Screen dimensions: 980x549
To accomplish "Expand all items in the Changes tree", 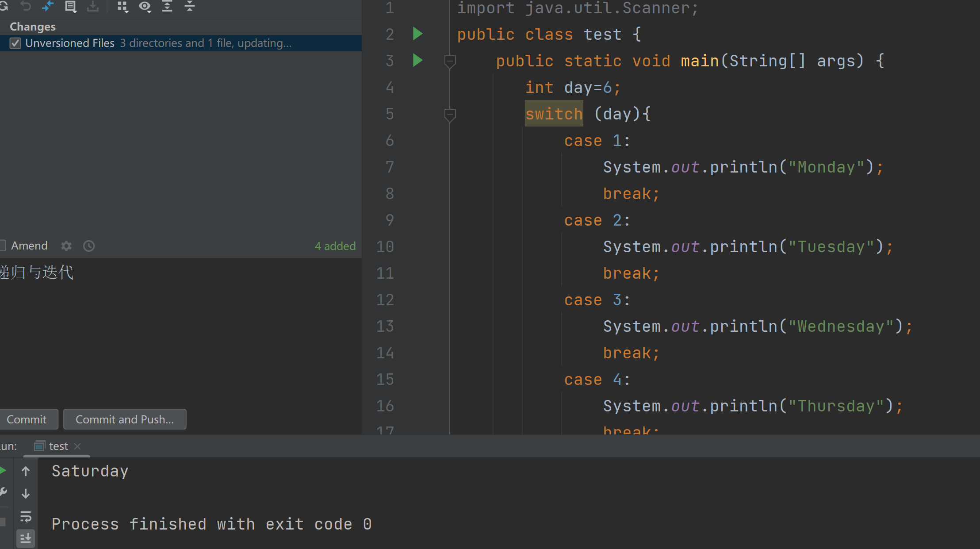I will pyautogui.click(x=168, y=6).
